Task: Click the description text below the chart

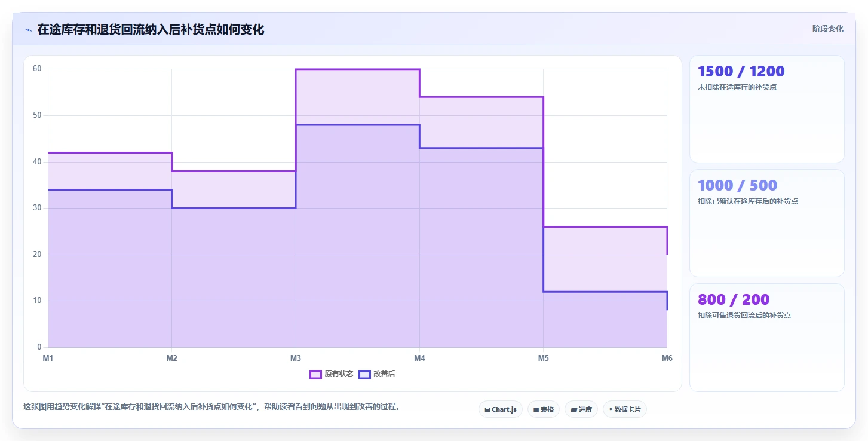Action: [211, 406]
